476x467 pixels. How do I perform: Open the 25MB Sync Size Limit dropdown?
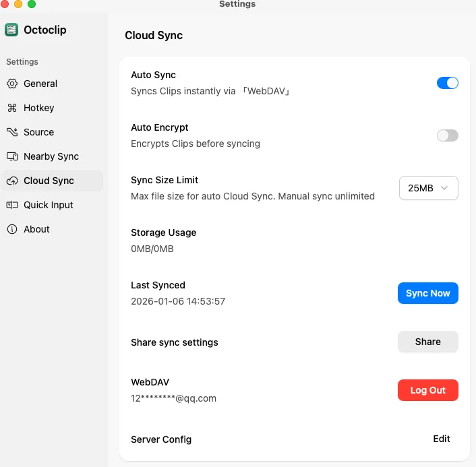tap(428, 188)
